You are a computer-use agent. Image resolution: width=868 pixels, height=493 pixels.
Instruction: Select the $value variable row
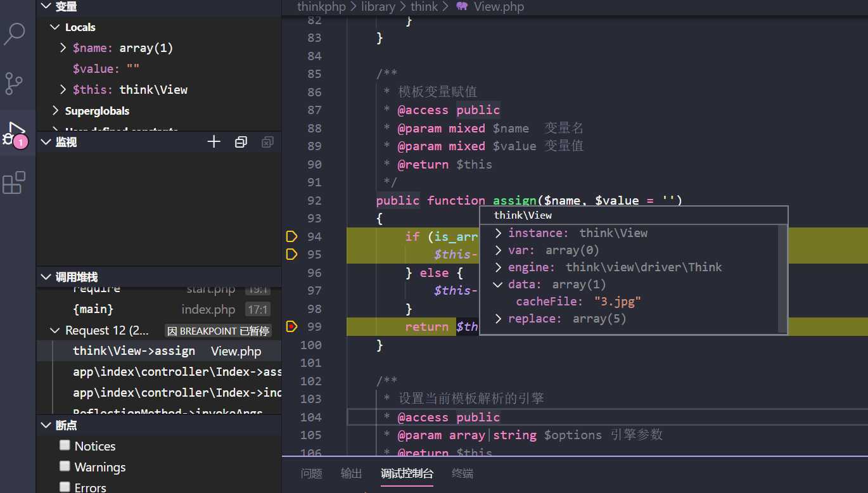(x=159, y=68)
